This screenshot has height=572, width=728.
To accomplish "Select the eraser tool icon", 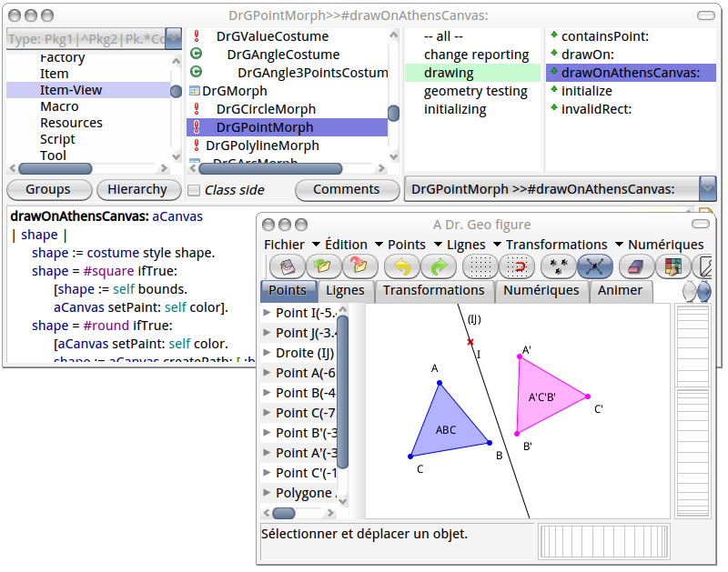I will pyautogui.click(x=636, y=266).
